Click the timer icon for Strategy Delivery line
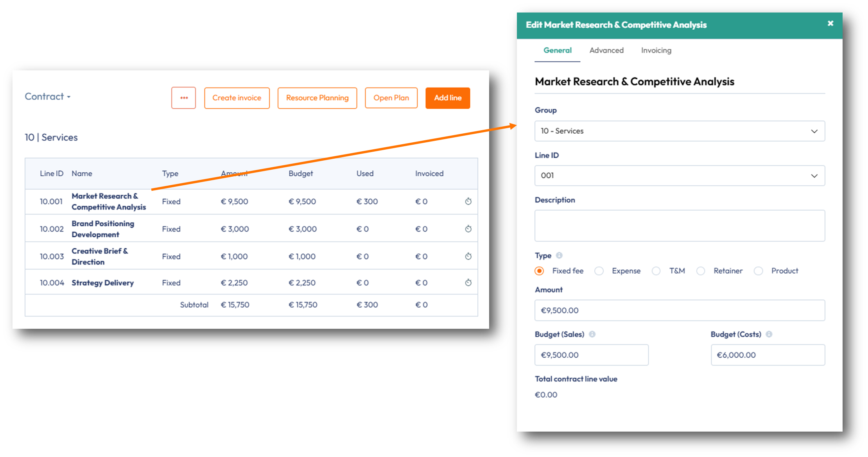Viewport: 868px width, 457px height. click(x=468, y=283)
